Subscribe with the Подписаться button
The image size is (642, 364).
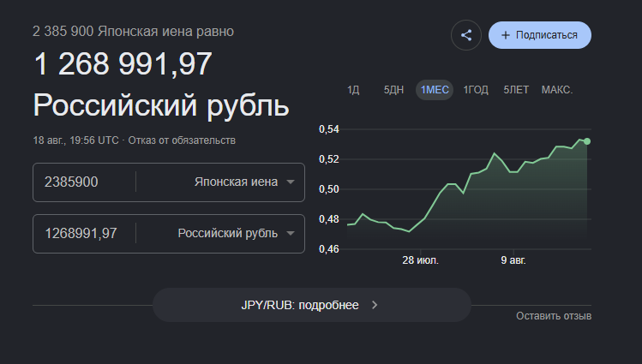540,35
